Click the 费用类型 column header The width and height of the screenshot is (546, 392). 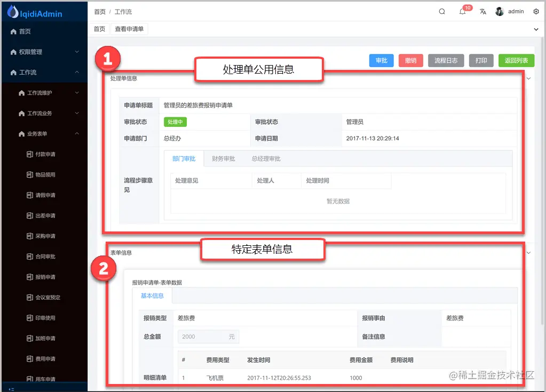pyautogui.click(x=218, y=360)
